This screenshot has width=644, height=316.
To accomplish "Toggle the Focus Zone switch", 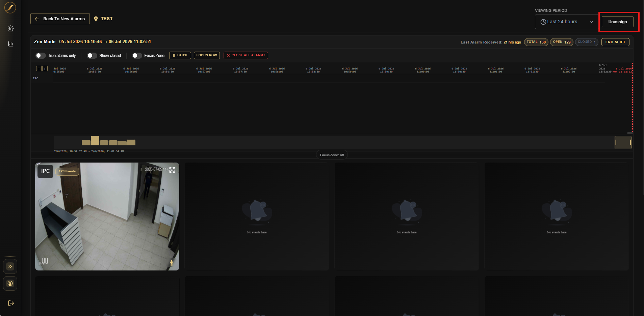I will pos(137,55).
